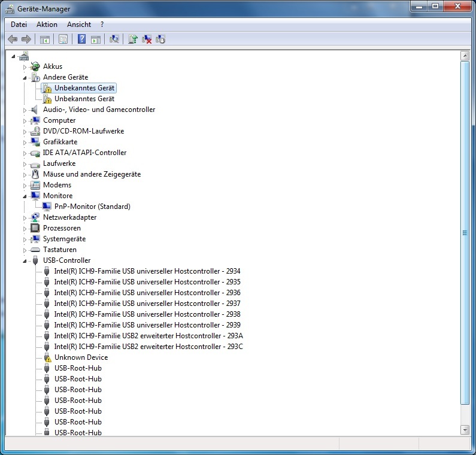This screenshot has width=476, height=455.
Task: Click the Back arrow in the toolbar
Action: coord(13,39)
